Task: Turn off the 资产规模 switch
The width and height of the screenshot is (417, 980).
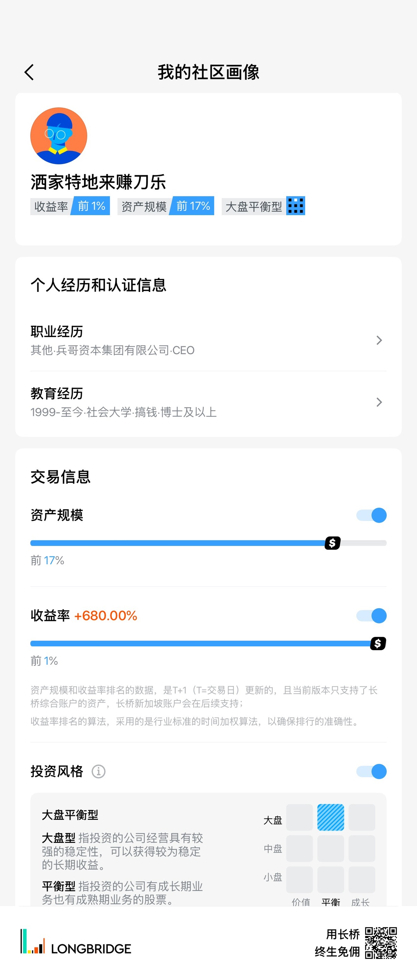Action: point(371,515)
